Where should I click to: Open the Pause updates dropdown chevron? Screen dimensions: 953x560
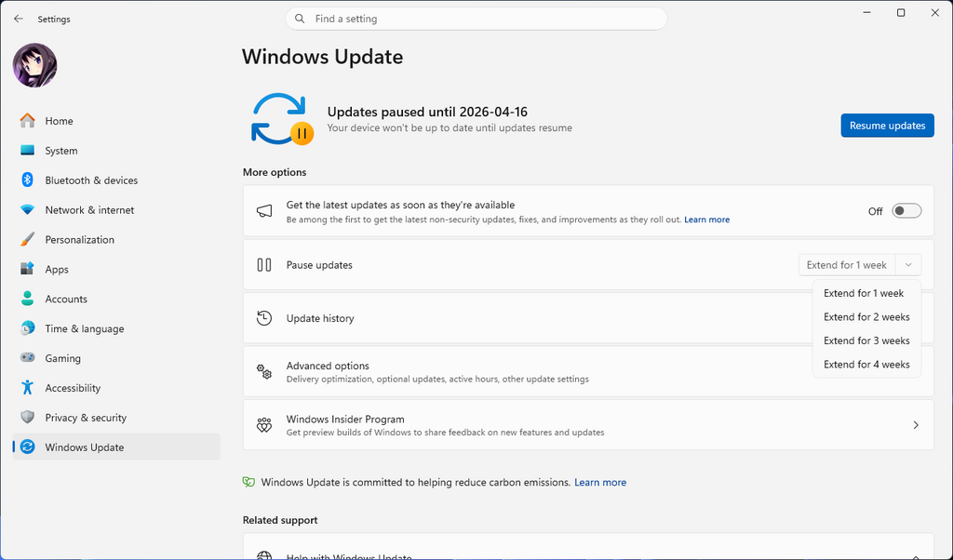click(x=908, y=265)
